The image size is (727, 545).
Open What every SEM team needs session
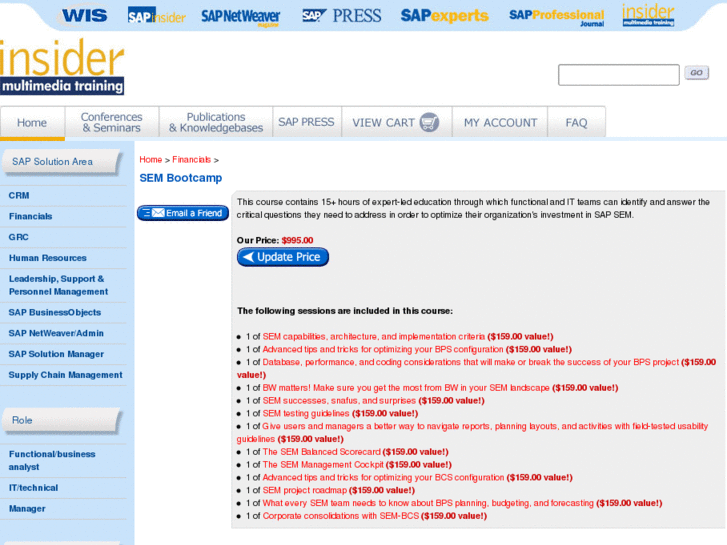(428, 503)
